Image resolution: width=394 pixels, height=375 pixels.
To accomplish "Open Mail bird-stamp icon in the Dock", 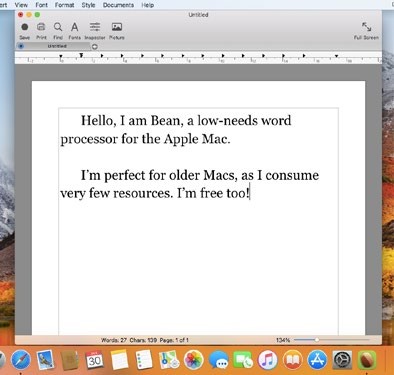I will coord(45,360).
